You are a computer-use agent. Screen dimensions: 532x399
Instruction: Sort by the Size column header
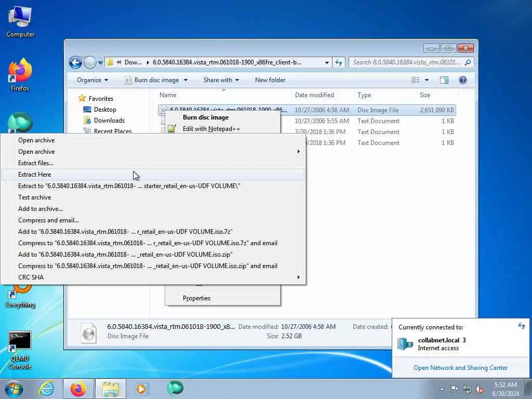click(x=437, y=95)
